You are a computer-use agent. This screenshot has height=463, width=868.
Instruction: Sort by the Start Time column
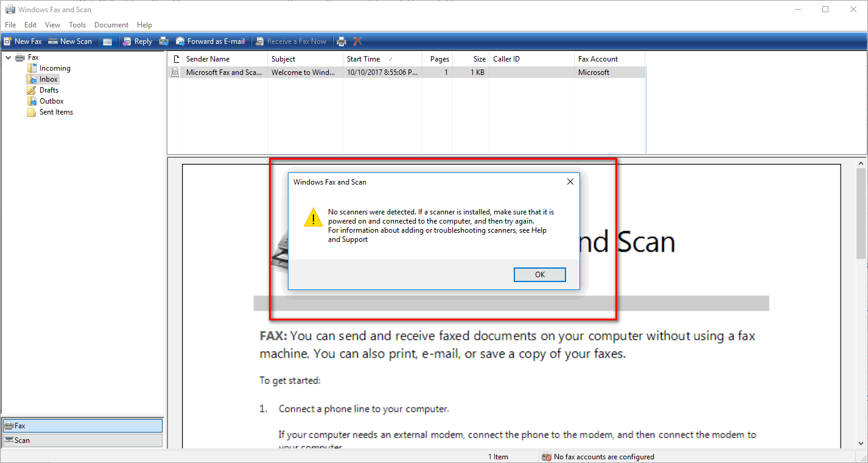click(x=382, y=59)
